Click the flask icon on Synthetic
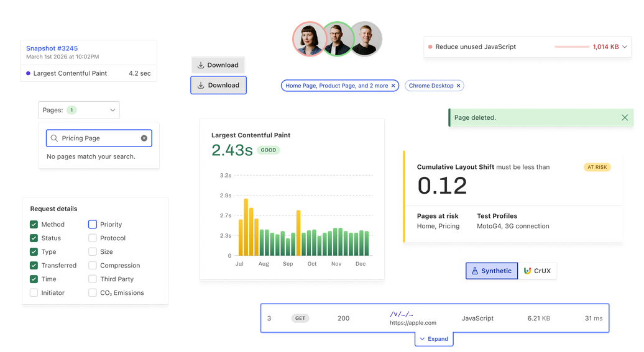The height and width of the screenshot is (352, 644). pos(475,271)
